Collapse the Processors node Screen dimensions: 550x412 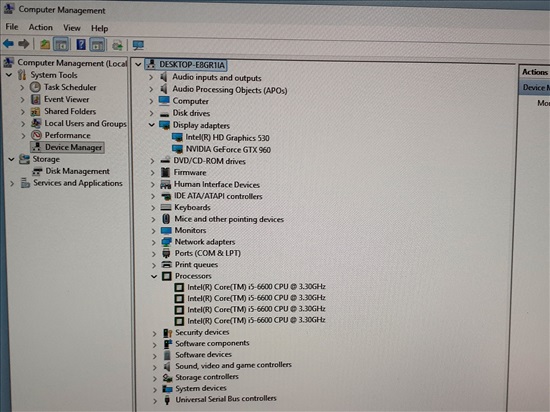coord(154,276)
